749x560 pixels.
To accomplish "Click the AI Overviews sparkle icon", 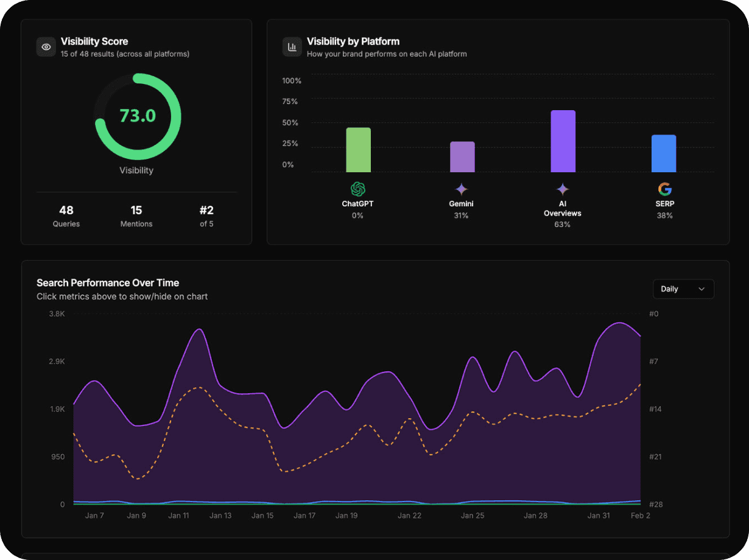I will coord(563,189).
